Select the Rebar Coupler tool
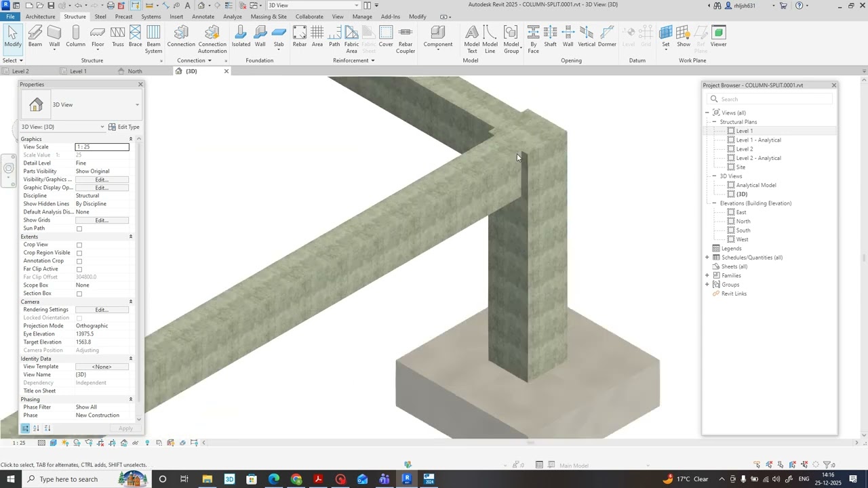Viewport: 868px width, 488px height. pyautogui.click(x=406, y=39)
